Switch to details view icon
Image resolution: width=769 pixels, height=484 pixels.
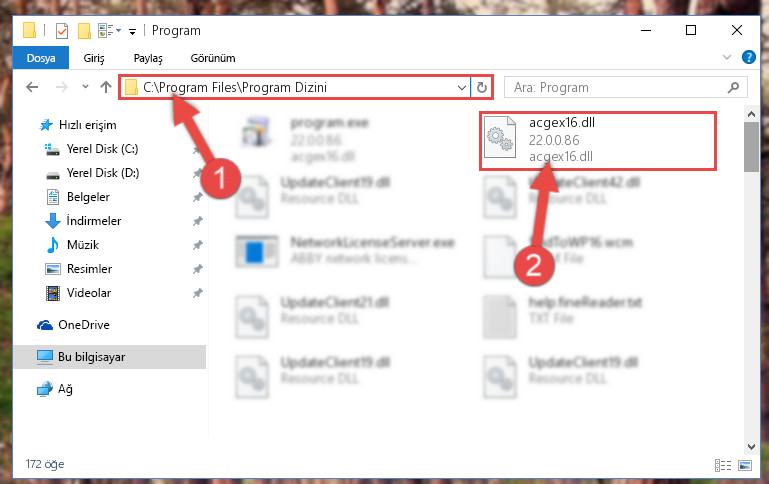tap(723, 465)
